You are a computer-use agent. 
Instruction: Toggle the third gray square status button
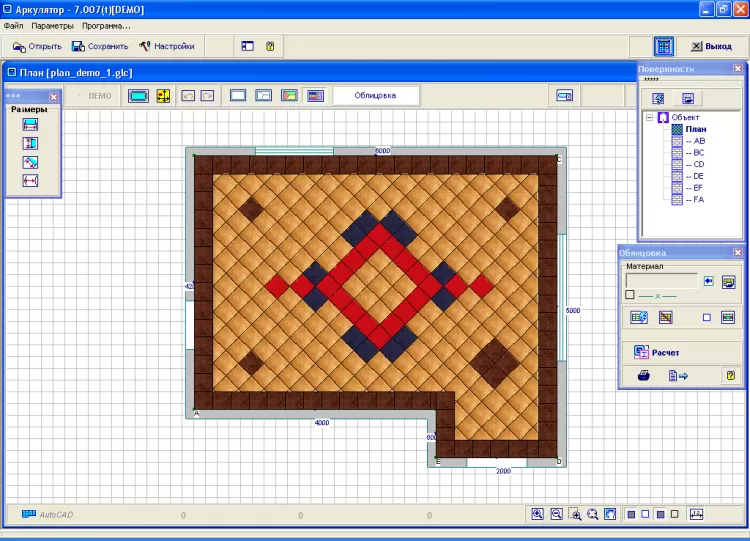click(661, 514)
